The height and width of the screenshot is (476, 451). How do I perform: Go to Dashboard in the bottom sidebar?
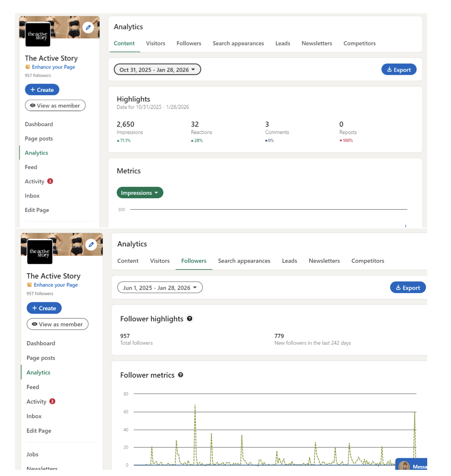point(41,343)
